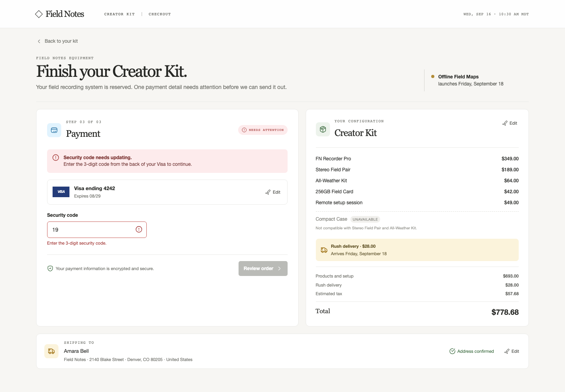Click the Products and setup subtotal $693.00
The height and width of the screenshot is (392, 565).
point(511,276)
